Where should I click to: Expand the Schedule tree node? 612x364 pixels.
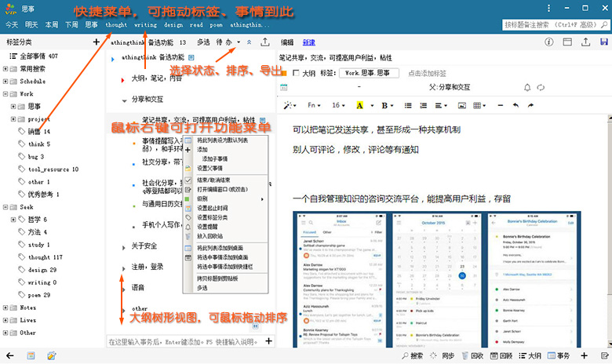pyautogui.click(x=5, y=81)
